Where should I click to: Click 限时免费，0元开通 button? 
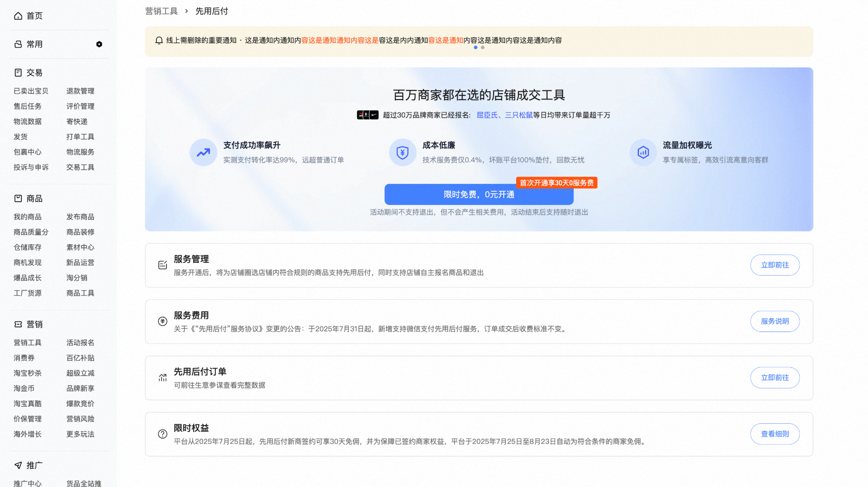pyautogui.click(x=479, y=194)
